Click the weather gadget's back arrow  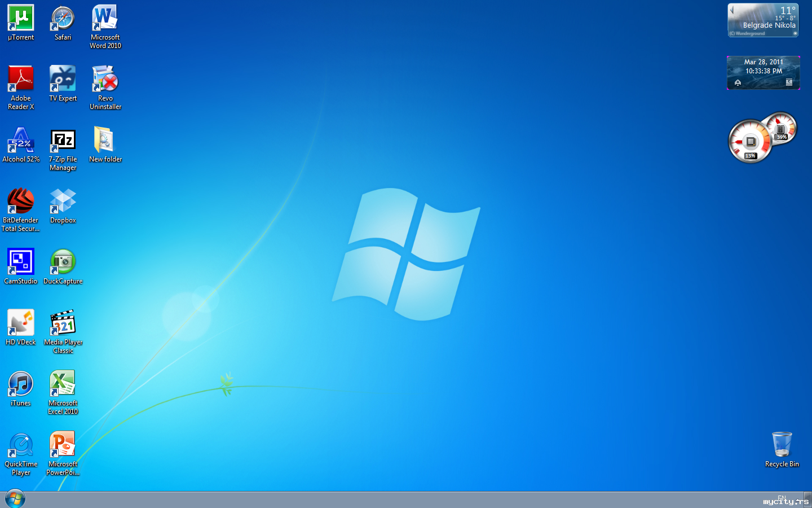(732, 10)
